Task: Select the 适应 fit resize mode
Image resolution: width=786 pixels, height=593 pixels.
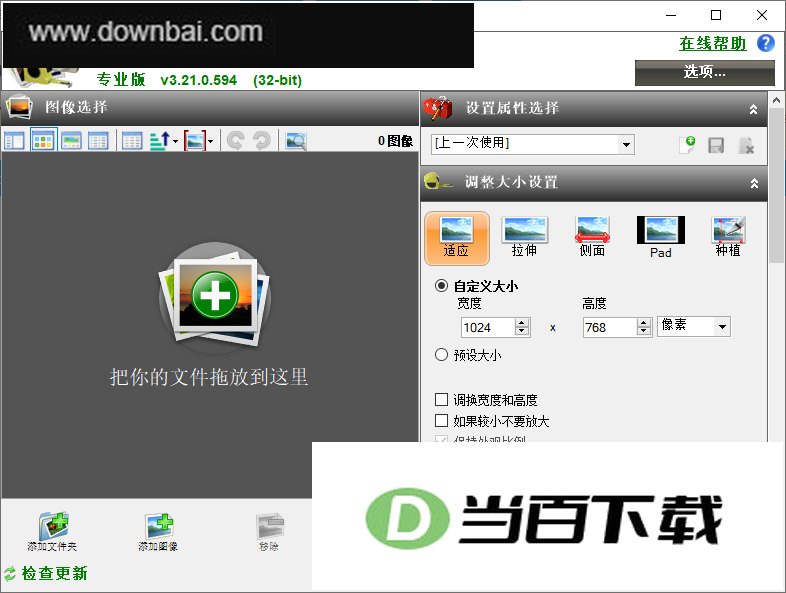Action: click(457, 238)
